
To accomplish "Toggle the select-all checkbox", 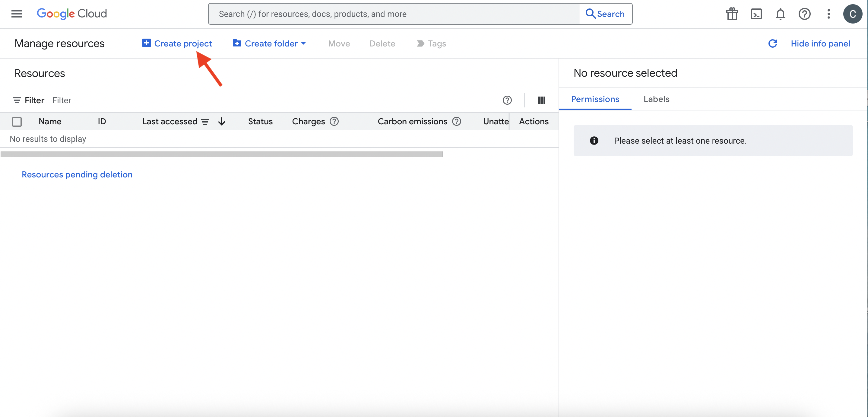I will click(17, 122).
